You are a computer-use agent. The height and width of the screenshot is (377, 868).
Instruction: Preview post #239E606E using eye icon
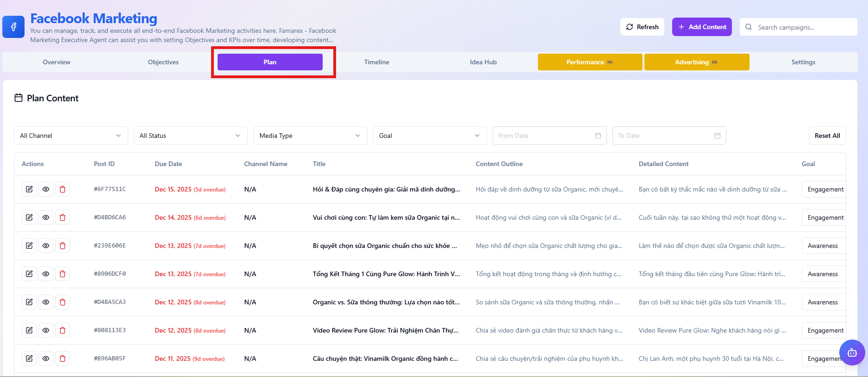coord(46,246)
